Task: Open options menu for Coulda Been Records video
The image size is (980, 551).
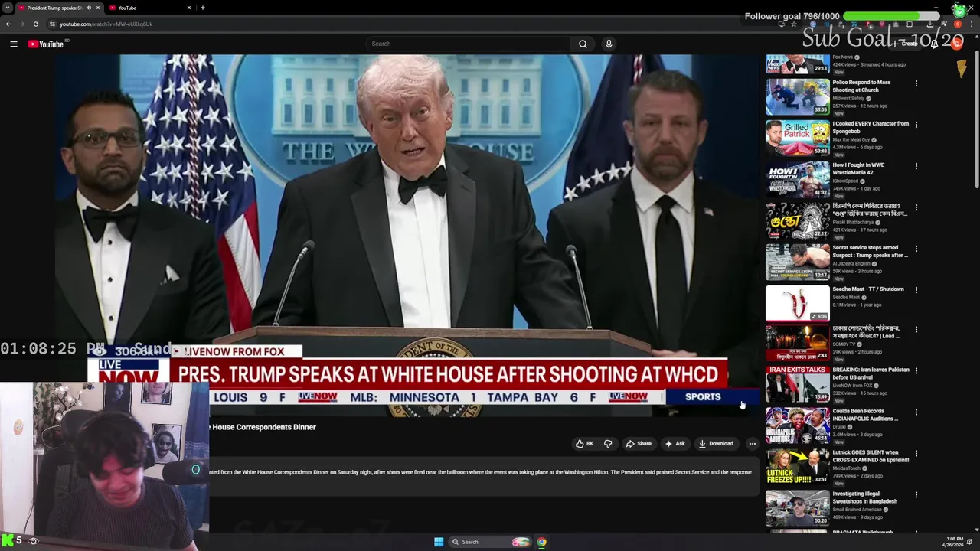Action: point(916,412)
